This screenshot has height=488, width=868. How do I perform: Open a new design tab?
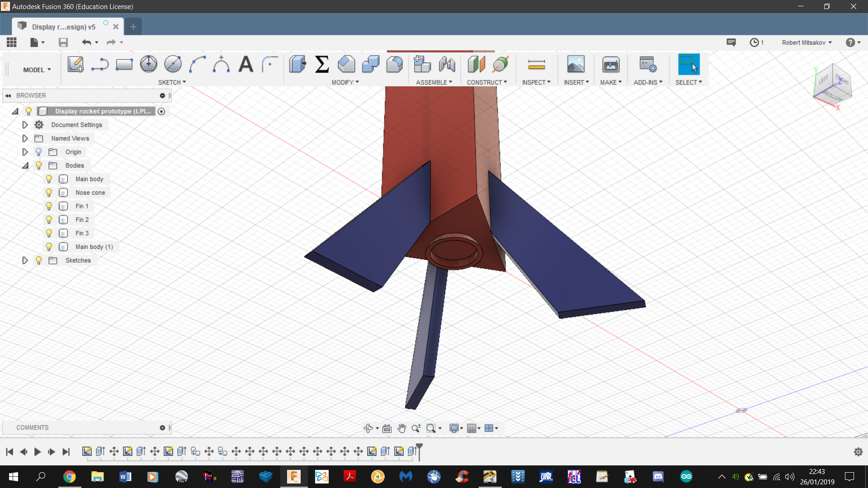pos(133,27)
